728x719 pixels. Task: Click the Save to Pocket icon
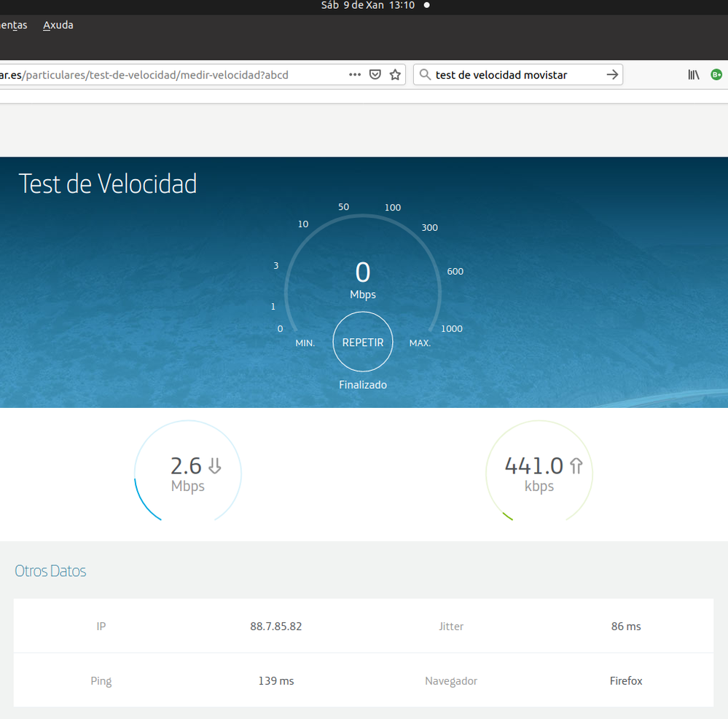(x=375, y=75)
